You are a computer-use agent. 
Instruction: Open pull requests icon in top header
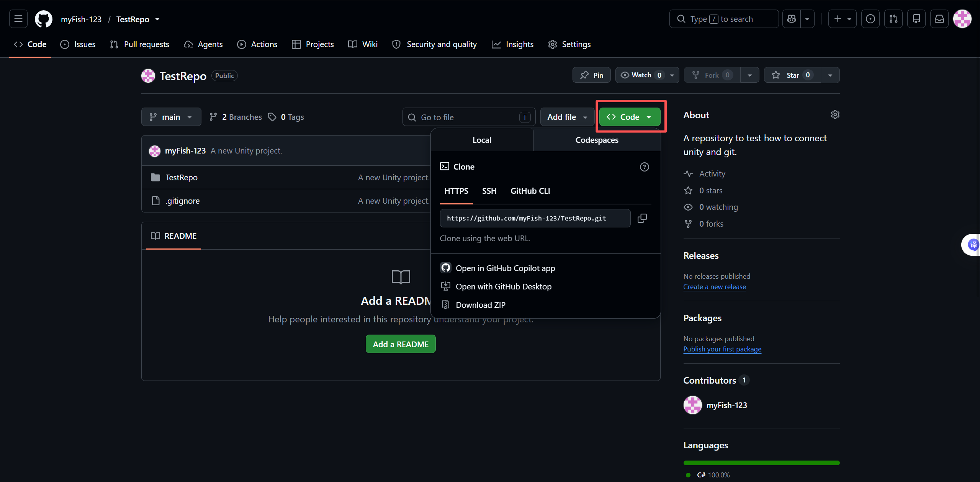click(x=893, y=19)
